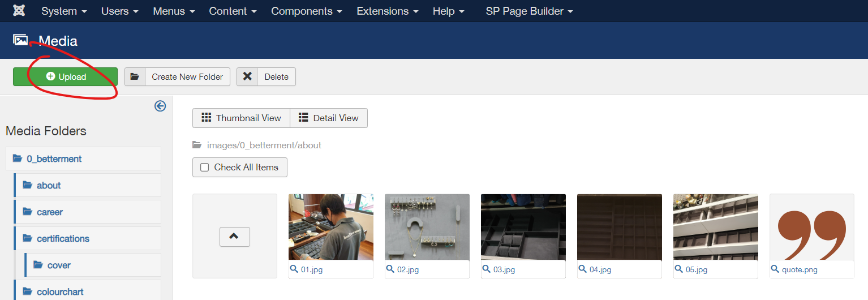Click the folder icon beside career
The width and height of the screenshot is (868, 300).
tap(28, 212)
